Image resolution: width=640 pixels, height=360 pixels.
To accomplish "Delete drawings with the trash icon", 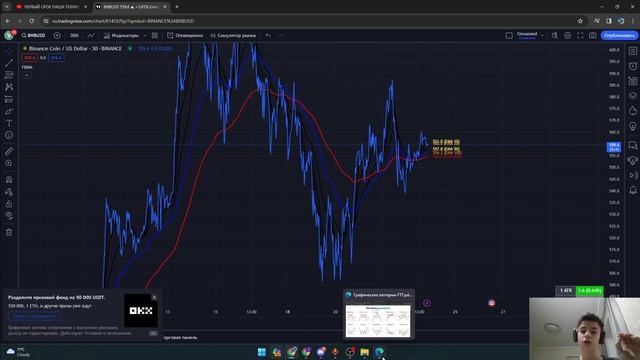I will coord(9,232).
